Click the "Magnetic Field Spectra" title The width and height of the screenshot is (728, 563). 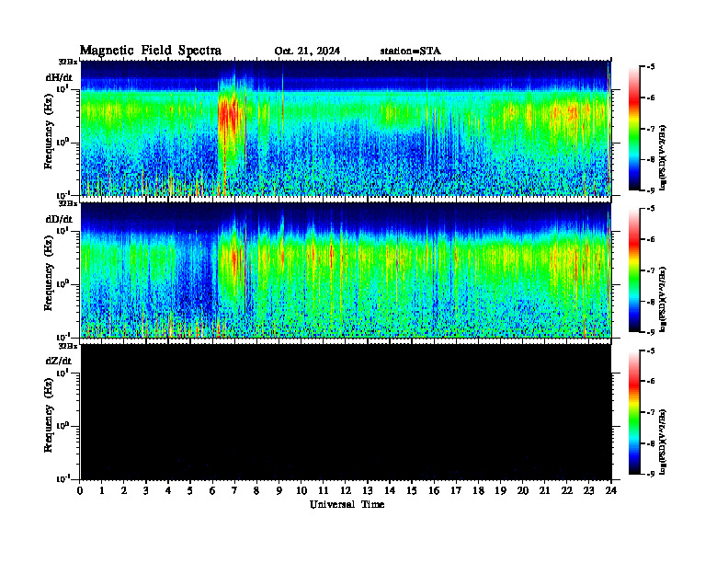[151, 51]
